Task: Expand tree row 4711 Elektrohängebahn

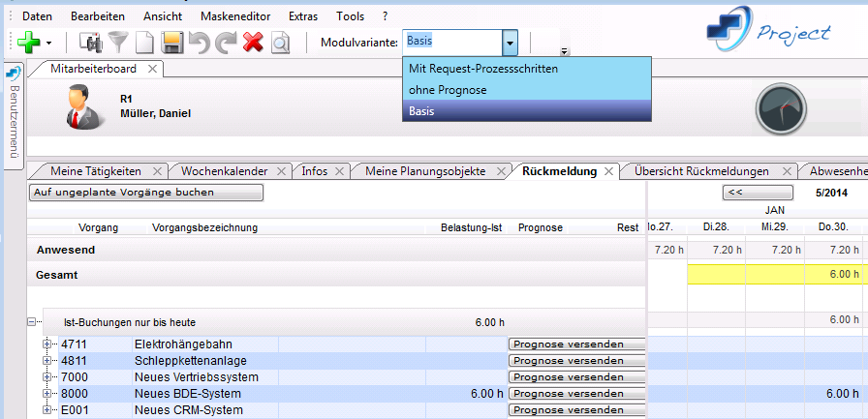Action: tap(46, 344)
